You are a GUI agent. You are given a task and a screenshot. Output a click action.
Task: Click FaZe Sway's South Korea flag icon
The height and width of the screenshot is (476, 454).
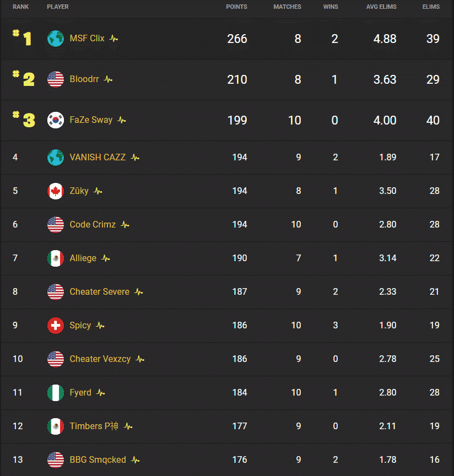tap(55, 120)
